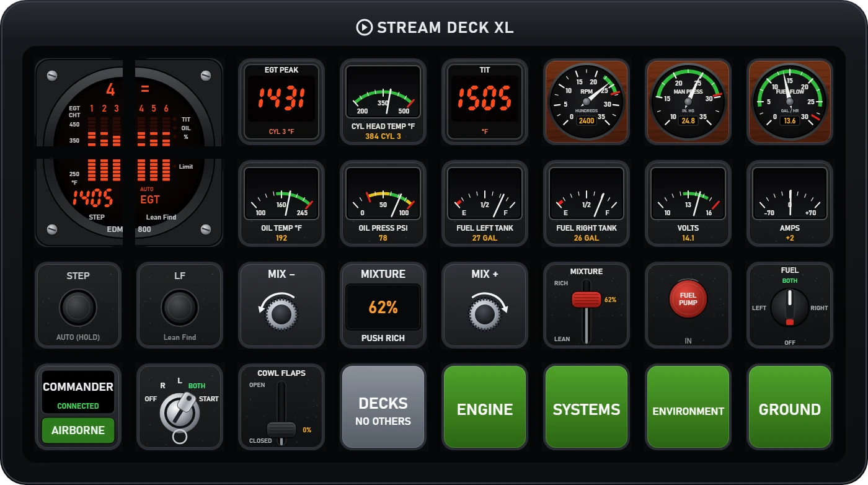Click the 24.8 manifold pressure value
Image resolution: width=868 pixels, height=485 pixels.
[688, 120]
